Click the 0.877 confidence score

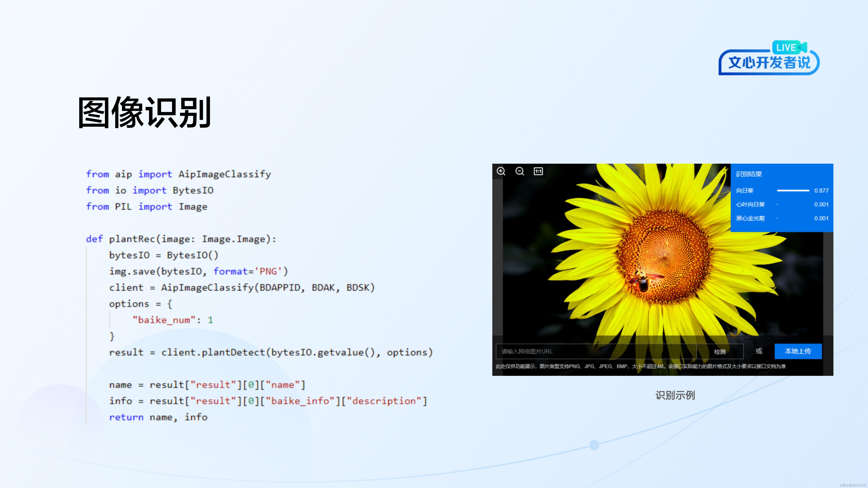click(x=821, y=191)
